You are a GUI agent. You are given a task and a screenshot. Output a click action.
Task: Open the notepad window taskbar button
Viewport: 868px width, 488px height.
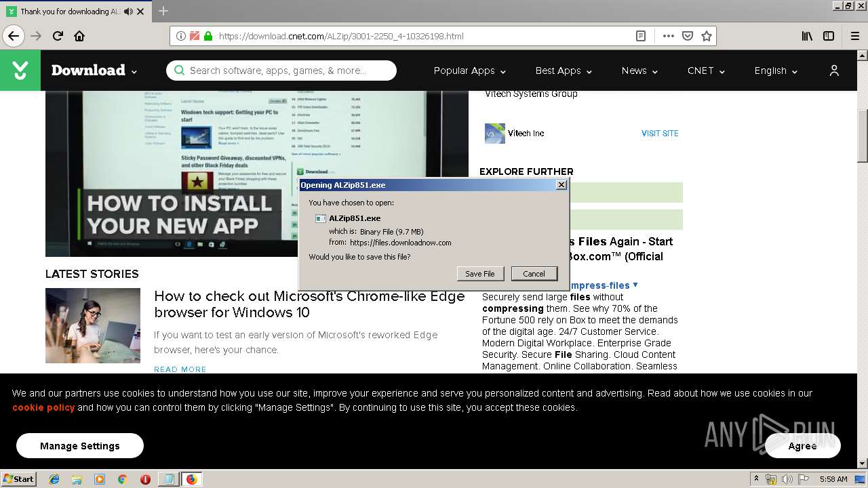tap(168, 479)
